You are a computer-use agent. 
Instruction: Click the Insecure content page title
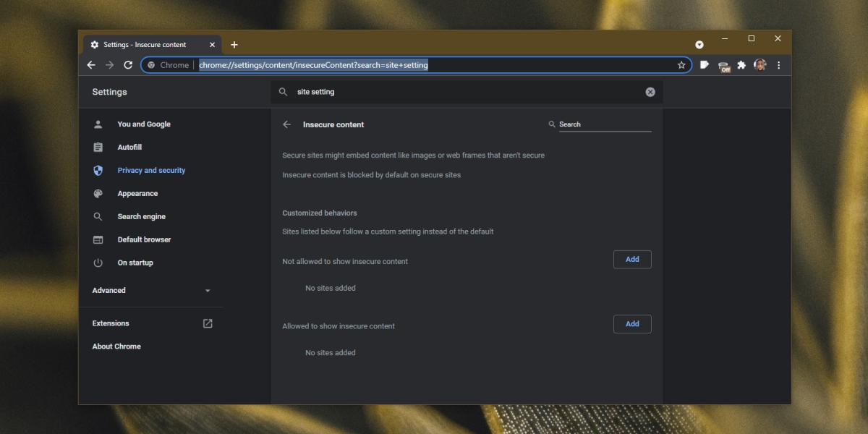point(333,124)
